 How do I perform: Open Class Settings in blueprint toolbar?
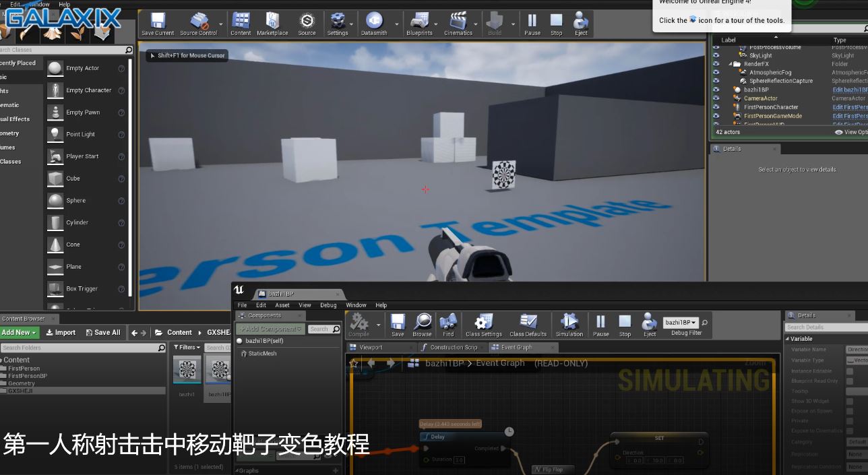[483, 323]
